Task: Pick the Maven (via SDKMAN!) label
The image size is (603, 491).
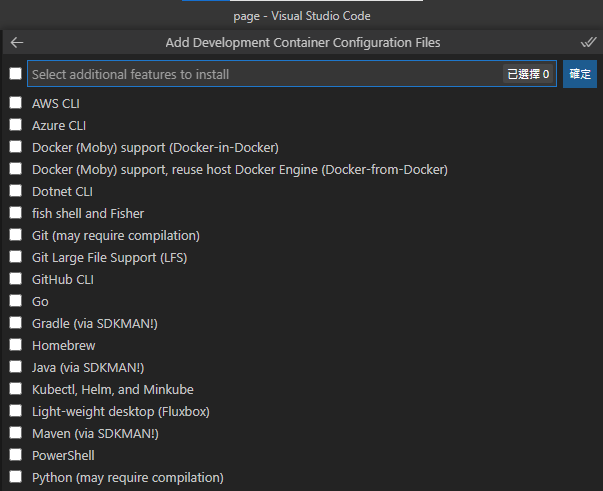Action: pos(95,434)
